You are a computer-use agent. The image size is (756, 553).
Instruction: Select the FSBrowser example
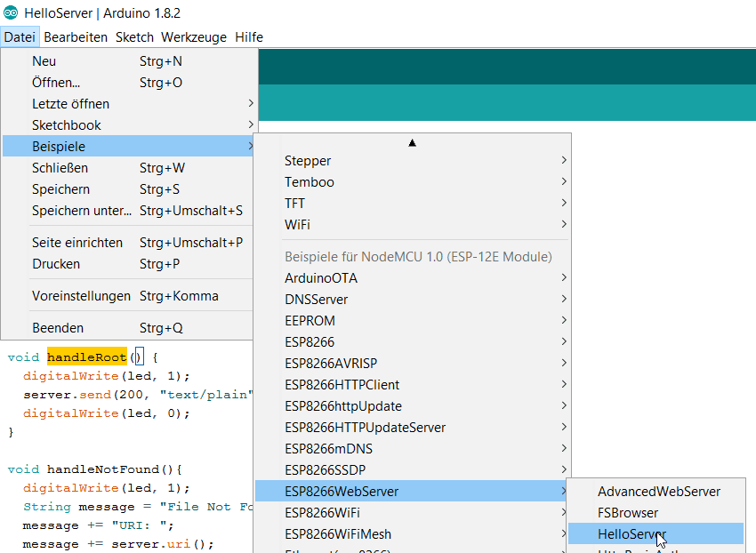point(628,513)
